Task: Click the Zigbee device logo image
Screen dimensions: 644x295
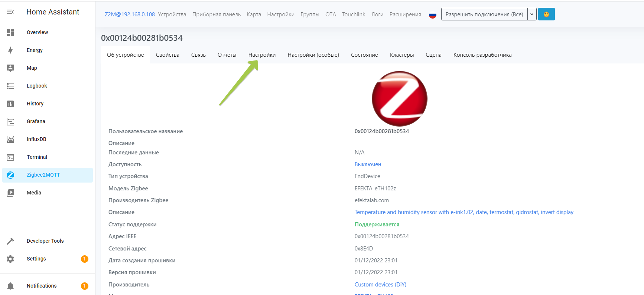Action: 400,99
